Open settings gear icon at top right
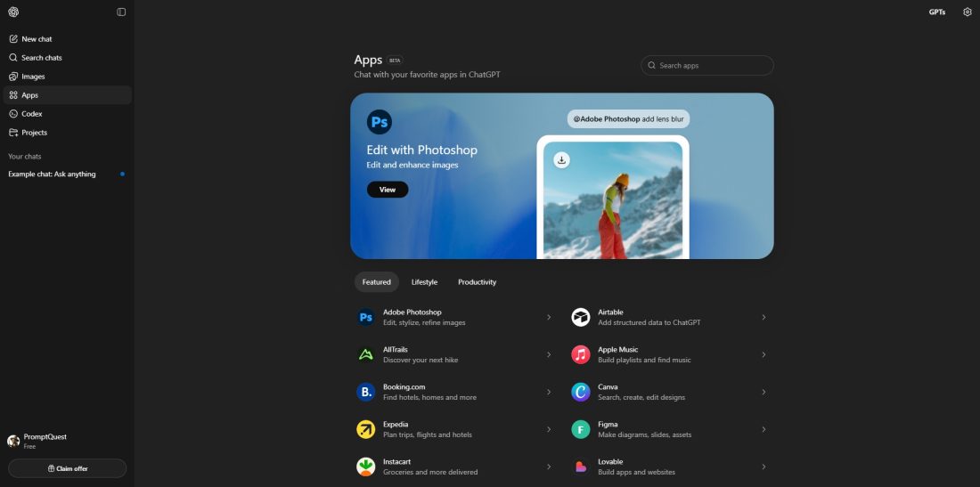The width and height of the screenshot is (980, 487). [968, 12]
